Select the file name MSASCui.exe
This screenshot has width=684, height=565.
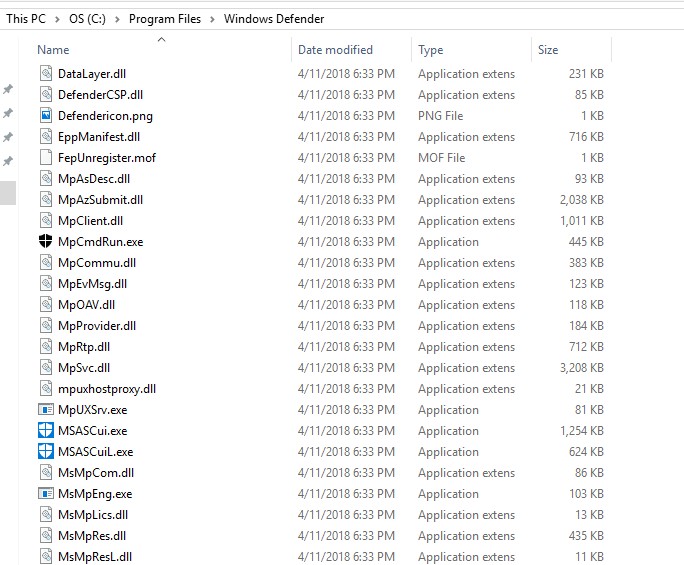pos(92,431)
